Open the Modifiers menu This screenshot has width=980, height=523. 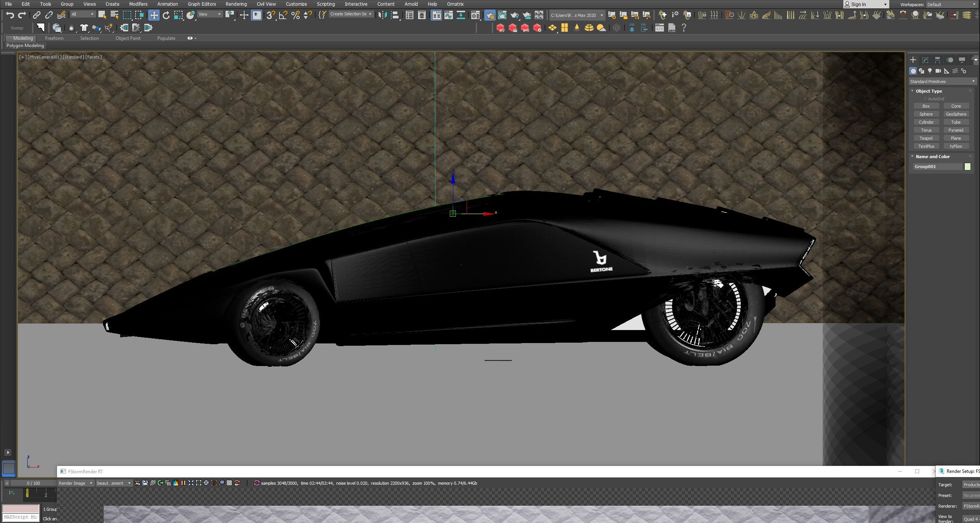pos(138,4)
